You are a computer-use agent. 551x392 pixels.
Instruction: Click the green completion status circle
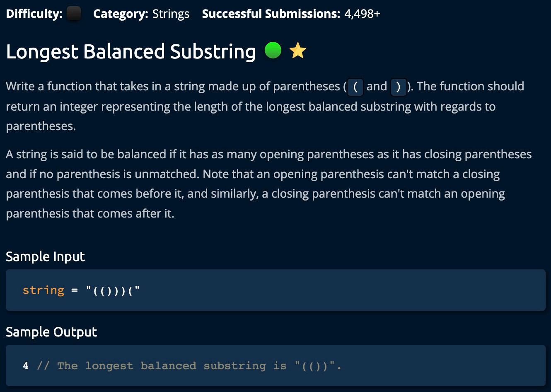point(273,51)
